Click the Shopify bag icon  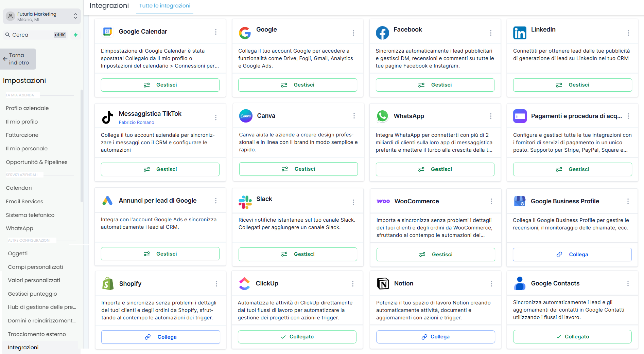pyautogui.click(x=108, y=283)
